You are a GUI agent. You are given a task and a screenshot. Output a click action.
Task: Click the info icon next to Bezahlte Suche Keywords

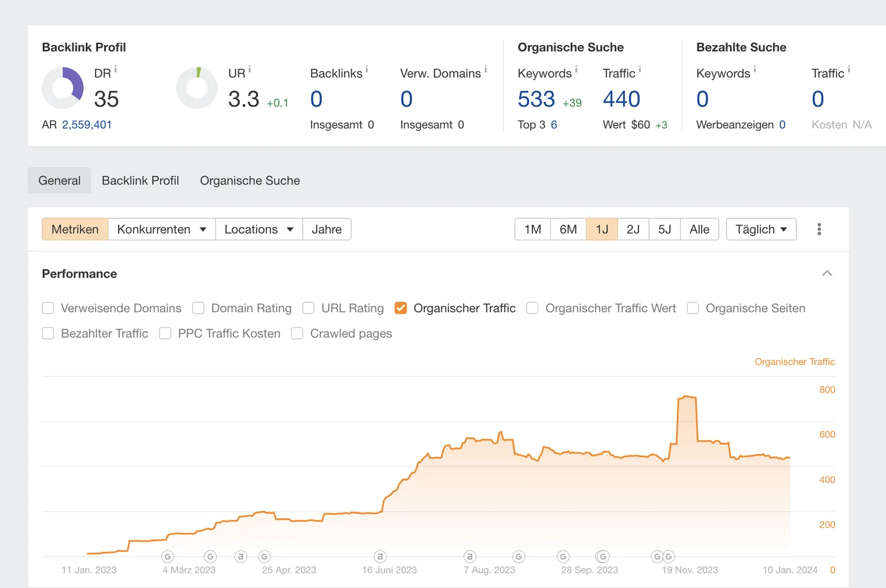(x=755, y=69)
